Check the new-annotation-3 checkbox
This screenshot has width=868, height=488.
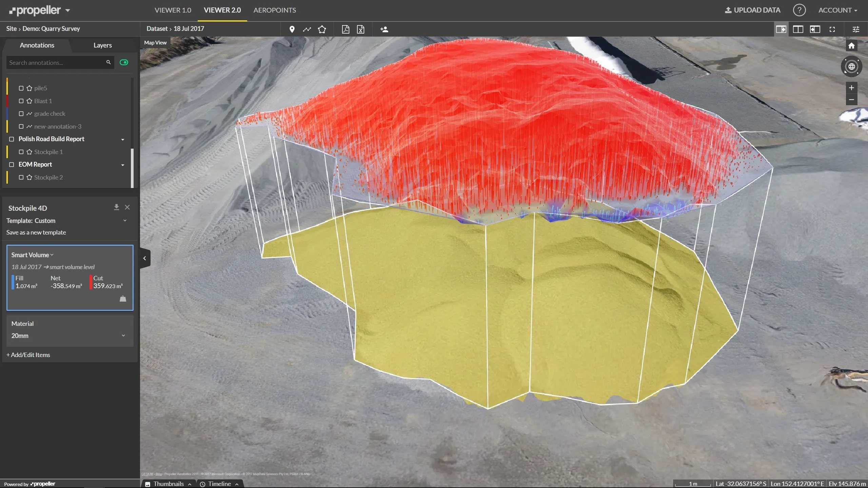(x=21, y=127)
